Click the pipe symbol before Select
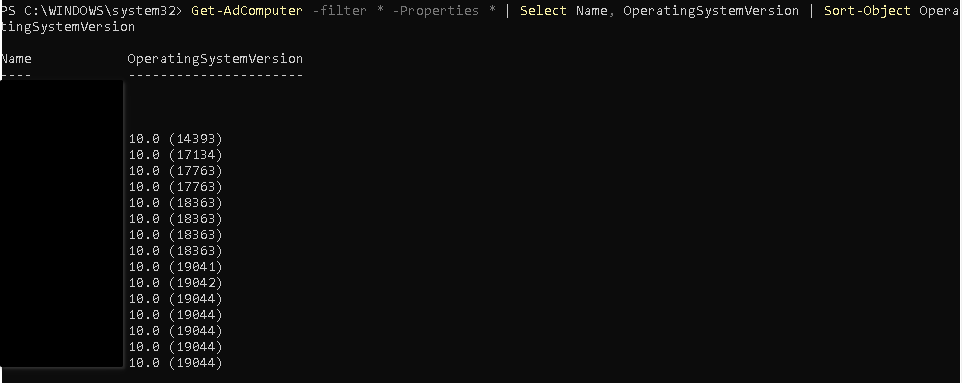This screenshot has height=383, width=962. click(x=507, y=11)
